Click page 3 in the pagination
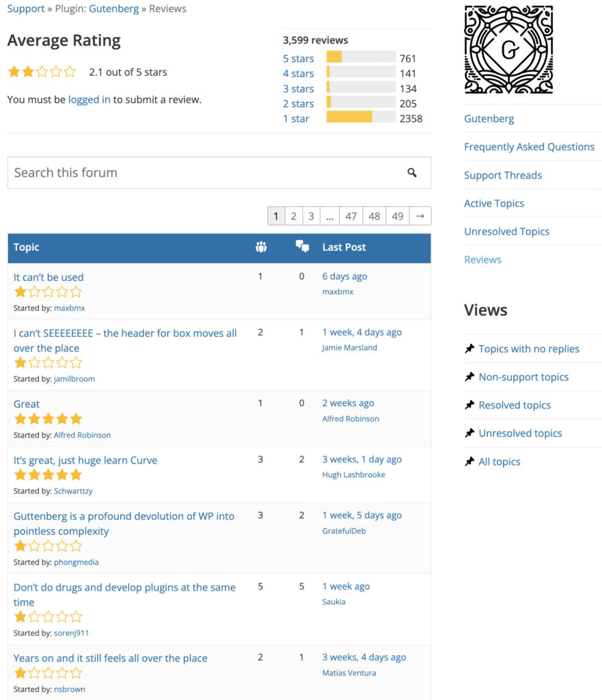The image size is (602, 700). click(311, 215)
